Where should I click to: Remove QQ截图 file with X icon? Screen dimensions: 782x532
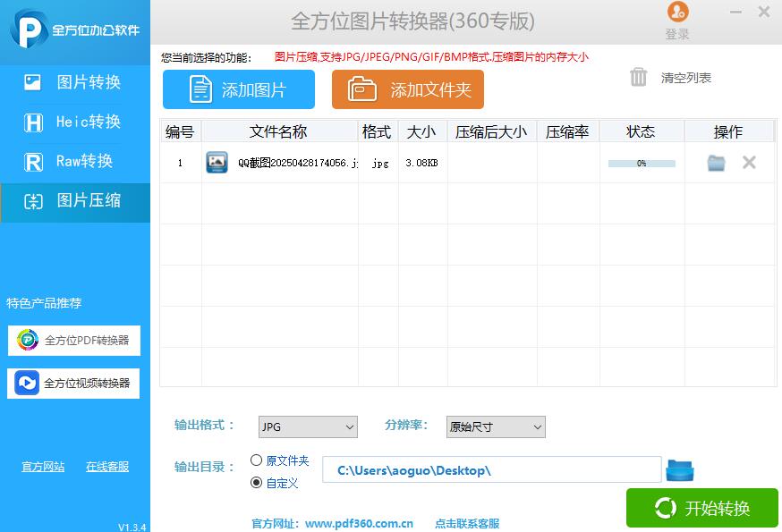click(x=749, y=162)
